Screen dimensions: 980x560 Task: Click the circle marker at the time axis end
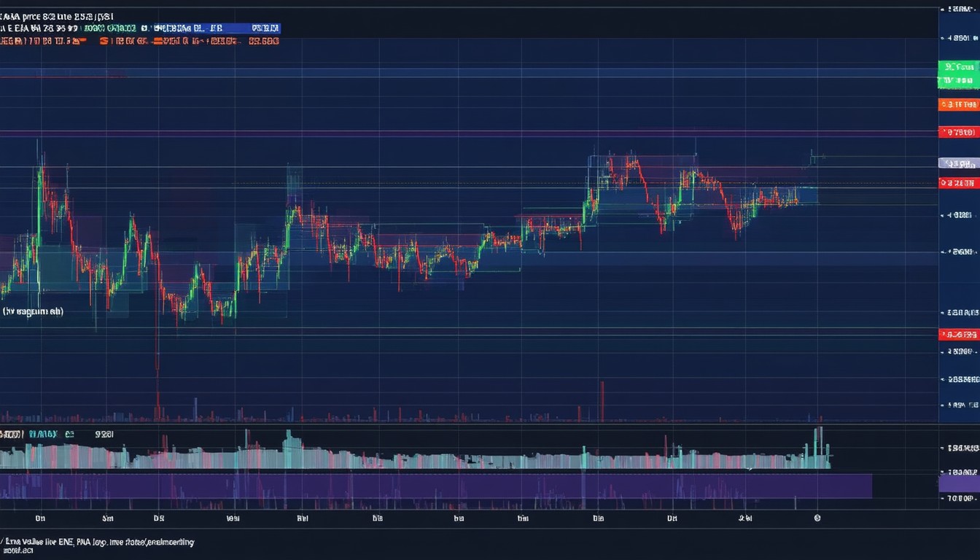coord(817,518)
